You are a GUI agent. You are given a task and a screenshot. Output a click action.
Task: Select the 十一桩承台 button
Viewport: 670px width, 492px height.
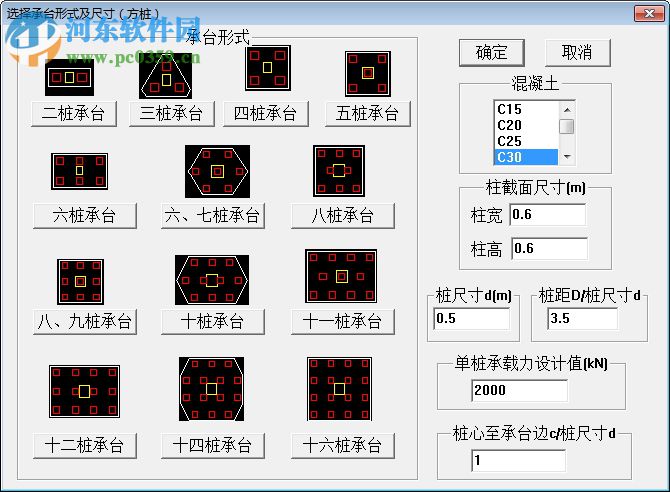point(343,321)
